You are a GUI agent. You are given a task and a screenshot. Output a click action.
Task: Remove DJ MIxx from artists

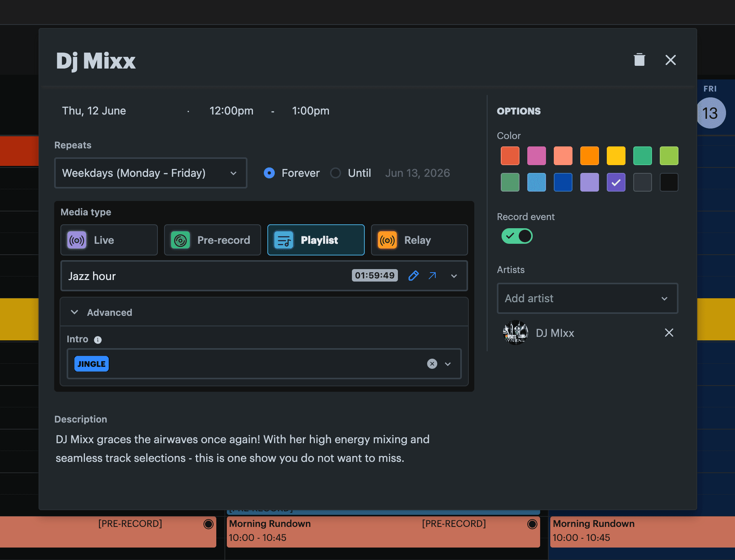click(x=669, y=333)
